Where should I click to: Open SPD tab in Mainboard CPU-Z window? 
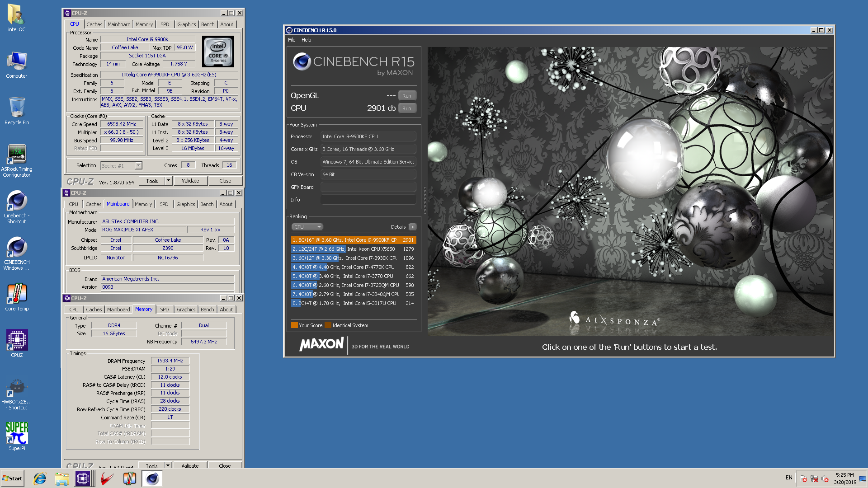click(164, 204)
